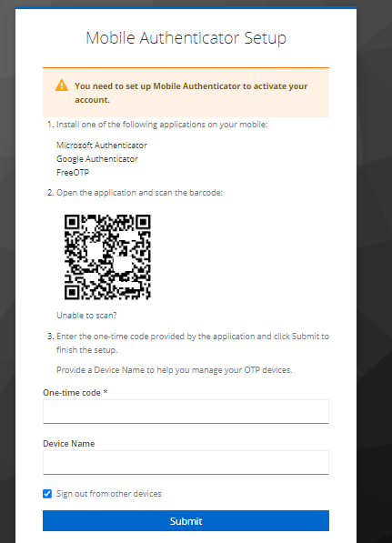This screenshot has height=543, width=392.
Task: Click the red required asterisk beside One-time code
Action: tap(106, 392)
